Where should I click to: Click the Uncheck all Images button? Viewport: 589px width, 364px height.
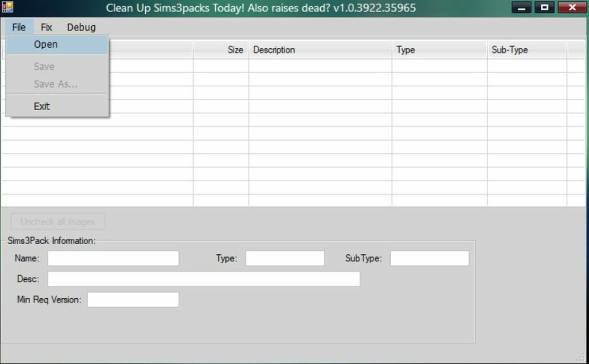[58, 221]
